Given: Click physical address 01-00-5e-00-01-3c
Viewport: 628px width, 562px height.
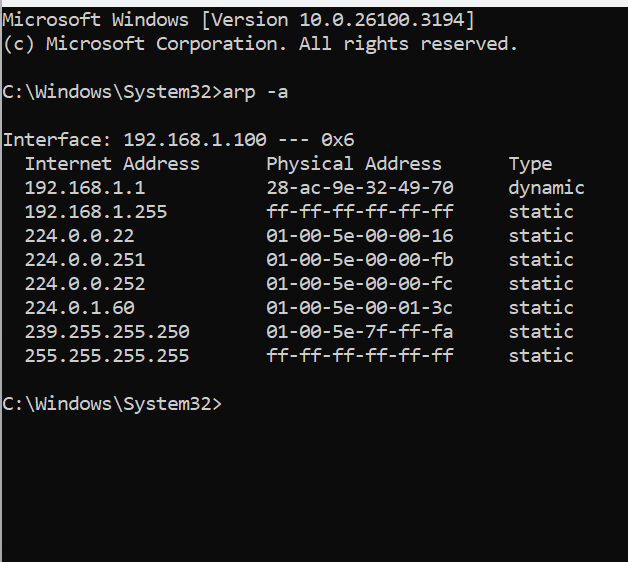Looking at the screenshot, I should tap(360, 308).
